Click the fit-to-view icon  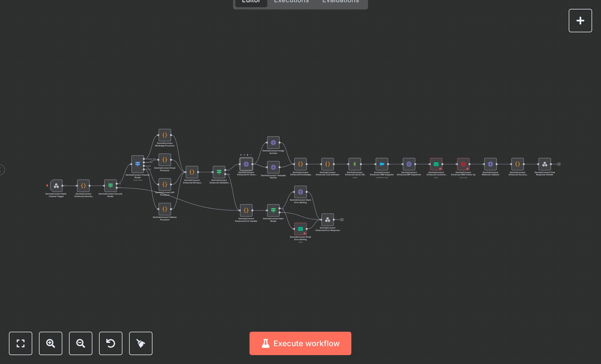pos(21,343)
